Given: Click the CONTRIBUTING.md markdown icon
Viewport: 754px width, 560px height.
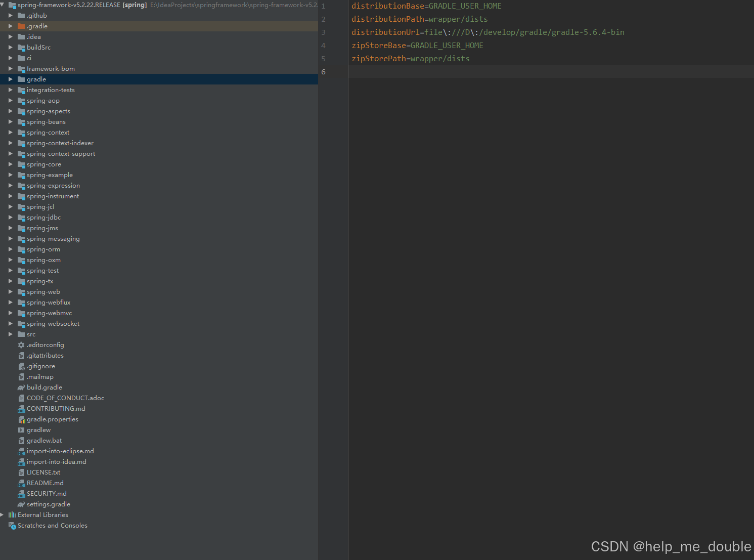Looking at the screenshot, I should (x=21, y=409).
